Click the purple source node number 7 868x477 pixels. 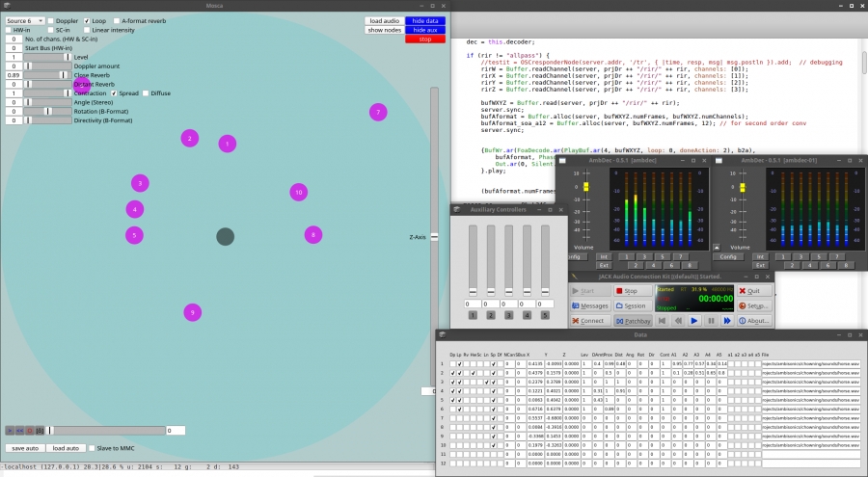(378, 113)
